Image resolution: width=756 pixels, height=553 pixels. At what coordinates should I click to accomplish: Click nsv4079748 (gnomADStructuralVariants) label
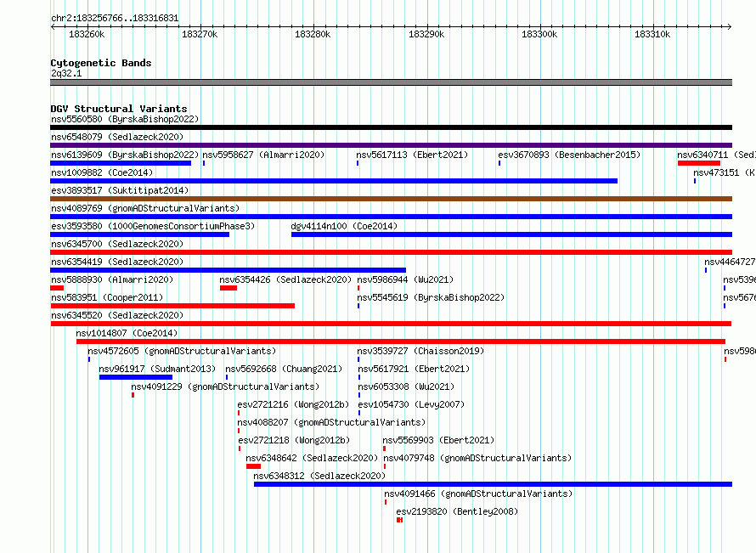[477, 458]
